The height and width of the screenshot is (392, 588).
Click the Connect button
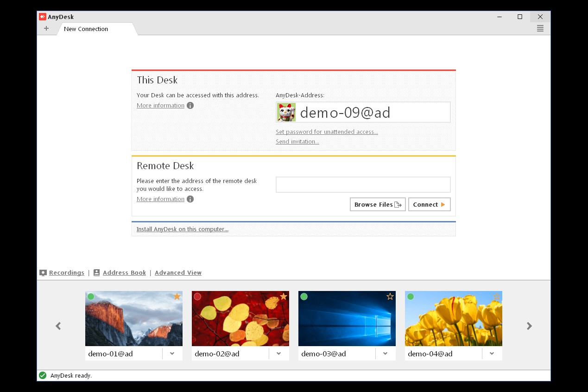[x=429, y=204]
